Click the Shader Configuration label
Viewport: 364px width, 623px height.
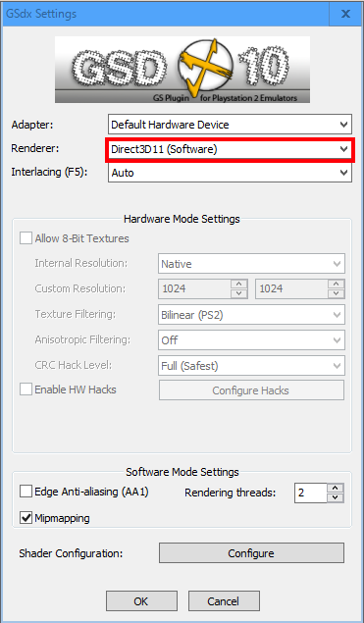[71, 553]
